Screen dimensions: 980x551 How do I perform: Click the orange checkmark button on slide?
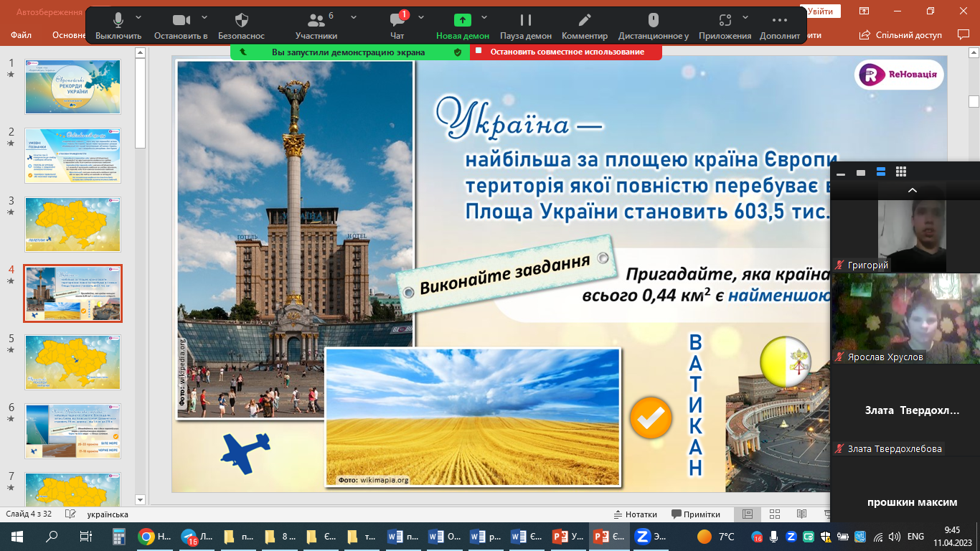pyautogui.click(x=651, y=418)
